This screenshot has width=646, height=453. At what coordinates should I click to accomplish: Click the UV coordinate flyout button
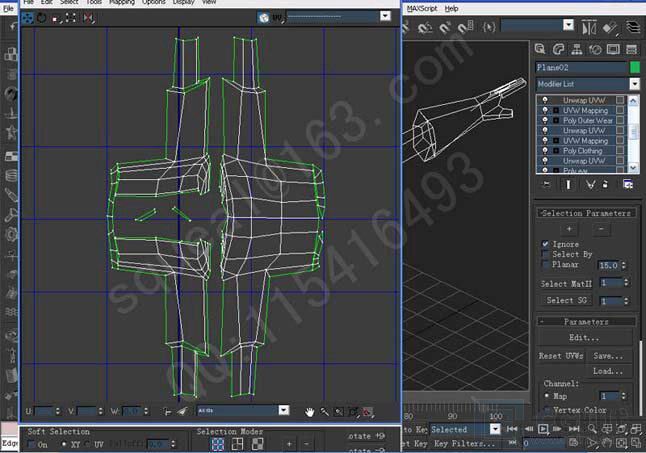pos(278,18)
